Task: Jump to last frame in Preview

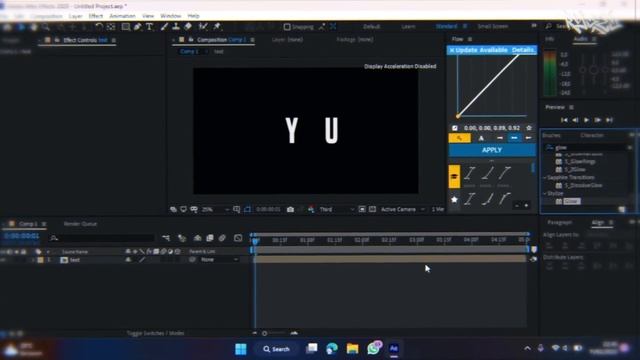Action: coord(609,120)
